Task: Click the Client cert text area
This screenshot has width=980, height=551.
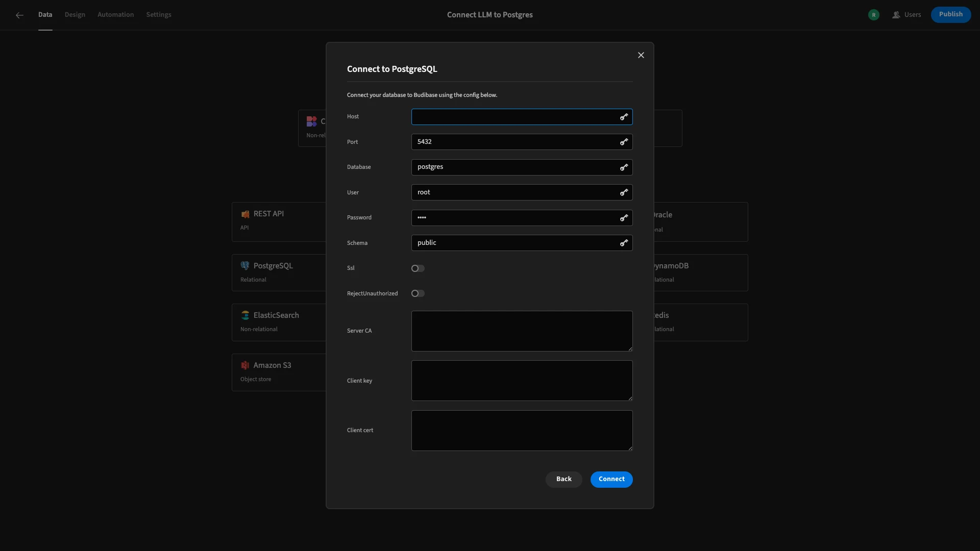Action: pyautogui.click(x=522, y=431)
